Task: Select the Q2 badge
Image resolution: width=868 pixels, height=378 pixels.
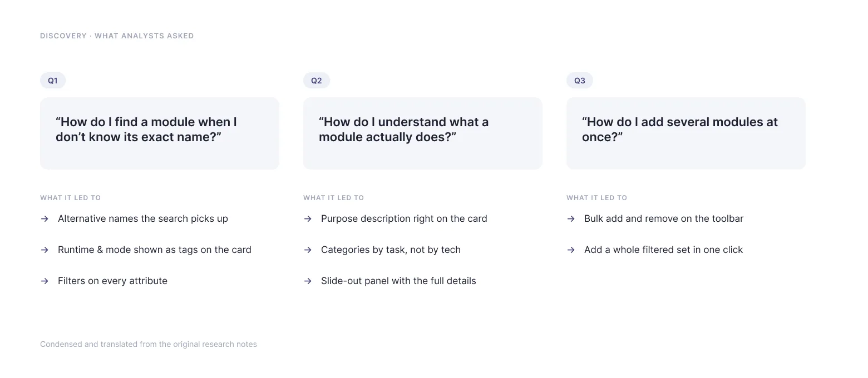Action: [317, 81]
